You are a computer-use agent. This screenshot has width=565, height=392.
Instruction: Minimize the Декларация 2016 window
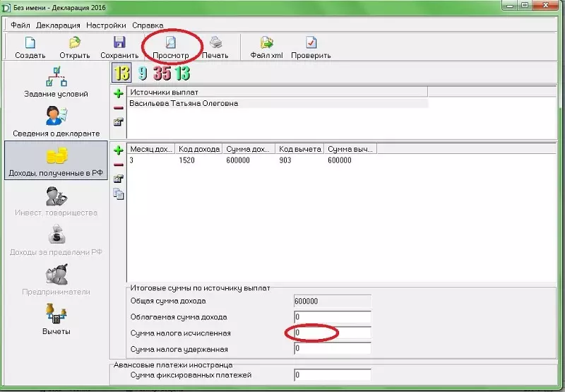(x=509, y=6)
